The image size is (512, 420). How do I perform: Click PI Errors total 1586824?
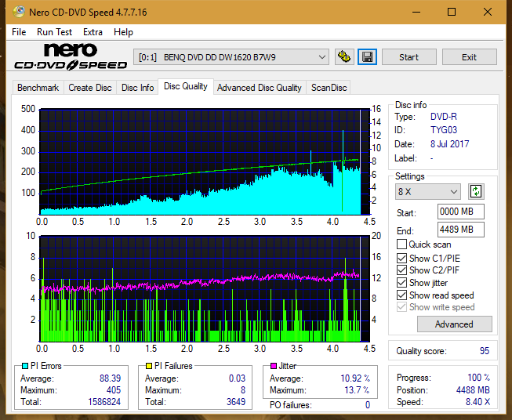tap(104, 402)
